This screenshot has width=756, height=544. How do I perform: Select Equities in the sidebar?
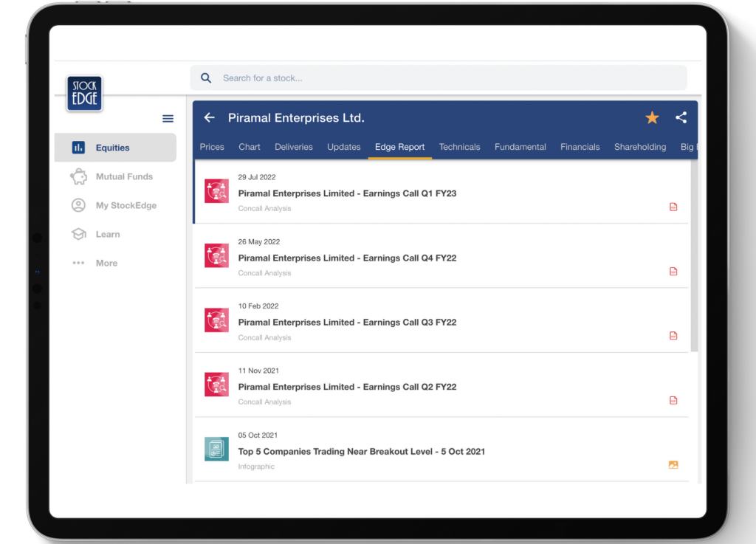pos(116,148)
